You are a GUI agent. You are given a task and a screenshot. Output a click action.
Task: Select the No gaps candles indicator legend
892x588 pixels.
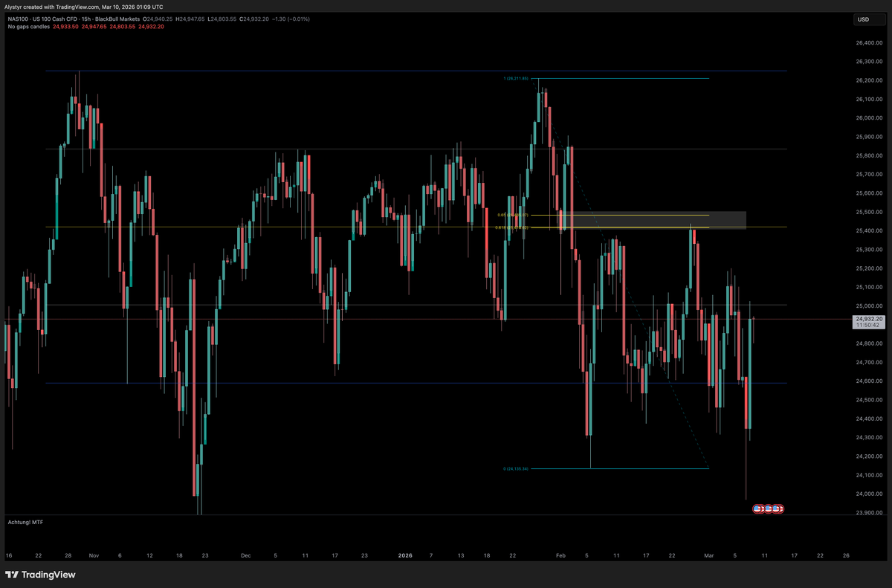28,26
